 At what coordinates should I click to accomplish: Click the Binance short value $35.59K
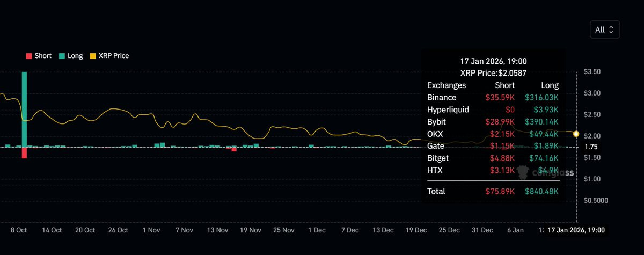click(x=500, y=98)
